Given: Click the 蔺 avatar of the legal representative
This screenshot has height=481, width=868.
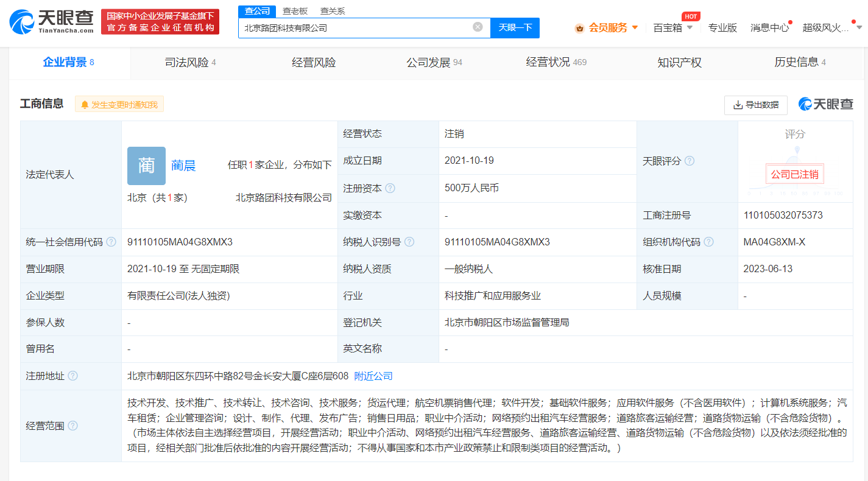Looking at the screenshot, I should pos(146,166).
